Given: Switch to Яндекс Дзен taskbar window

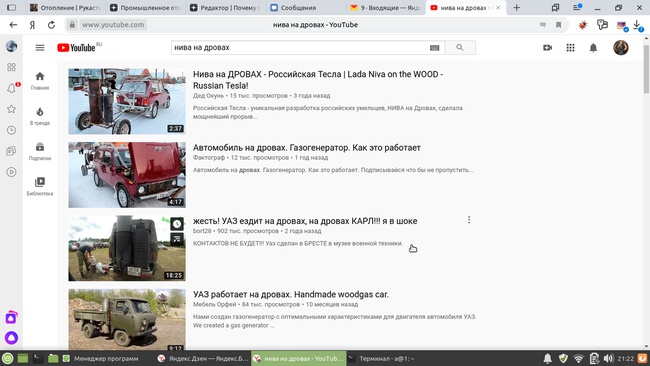Looking at the screenshot, I should 203,359.
